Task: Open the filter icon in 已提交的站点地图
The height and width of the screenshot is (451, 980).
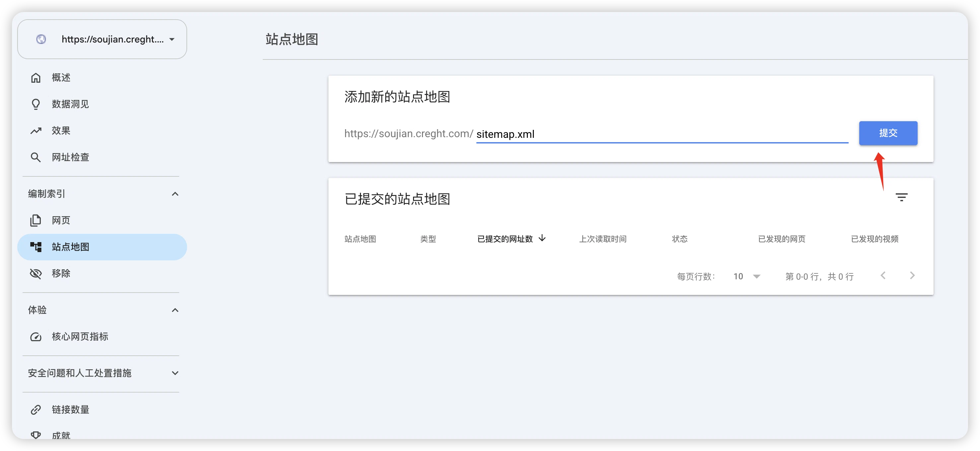Action: click(x=901, y=197)
